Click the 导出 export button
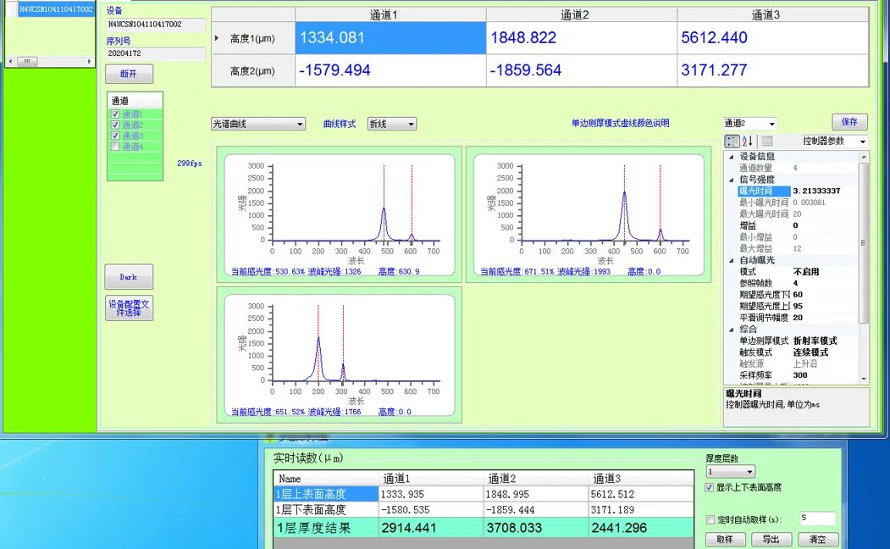This screenshot has width=890, height=549. (770, 539)
